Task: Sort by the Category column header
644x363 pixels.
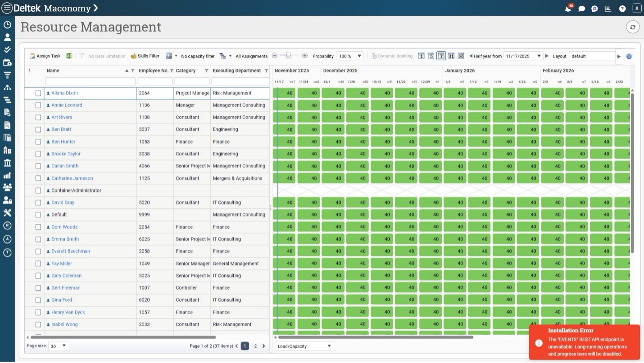Action: point(186,71)
